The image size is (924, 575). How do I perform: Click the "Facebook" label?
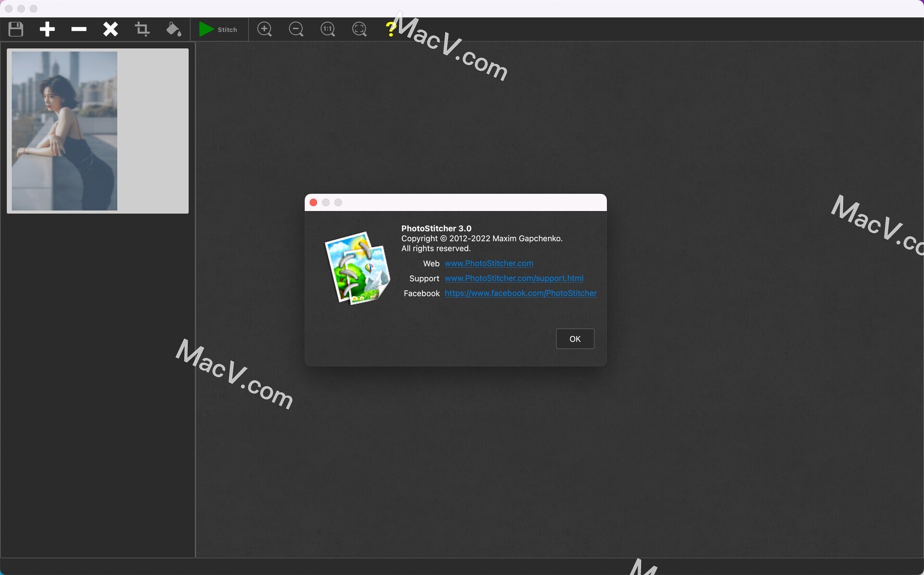(x=422, y=293)
